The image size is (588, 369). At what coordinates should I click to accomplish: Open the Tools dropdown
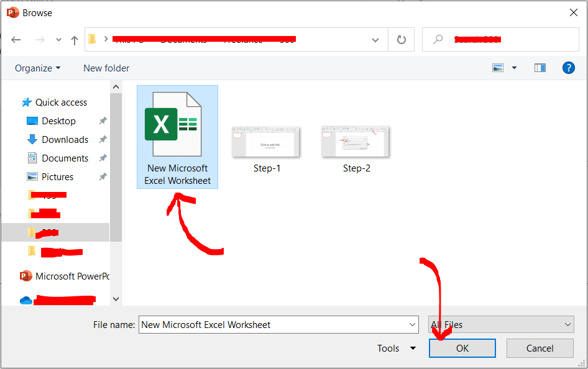[x=396, y=348]
